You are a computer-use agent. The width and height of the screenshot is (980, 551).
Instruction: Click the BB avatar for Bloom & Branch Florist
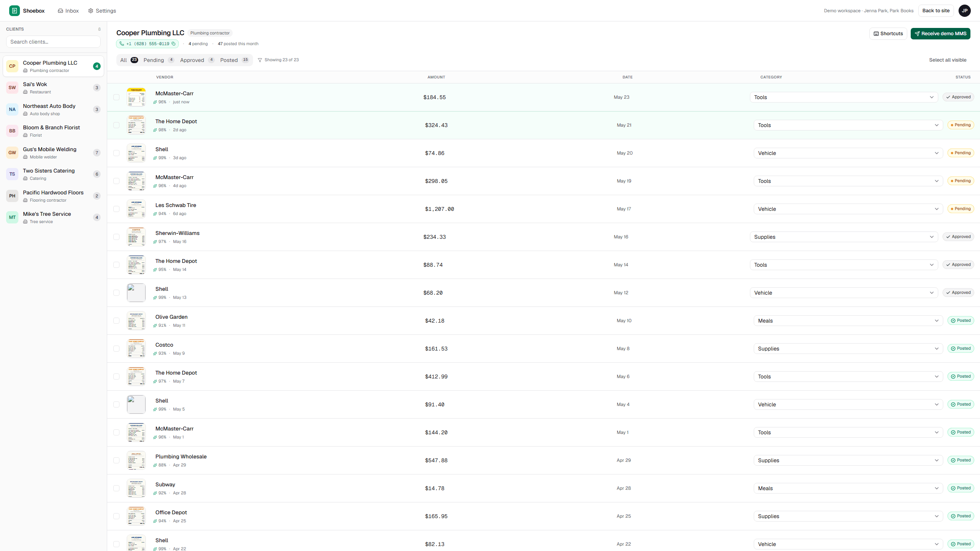(x=12, y=131)
